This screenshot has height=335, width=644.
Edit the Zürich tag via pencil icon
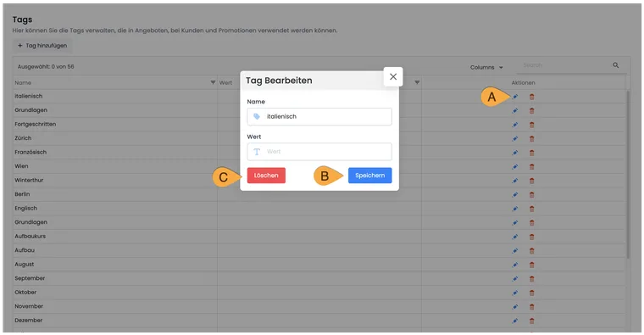coord(515,139)
